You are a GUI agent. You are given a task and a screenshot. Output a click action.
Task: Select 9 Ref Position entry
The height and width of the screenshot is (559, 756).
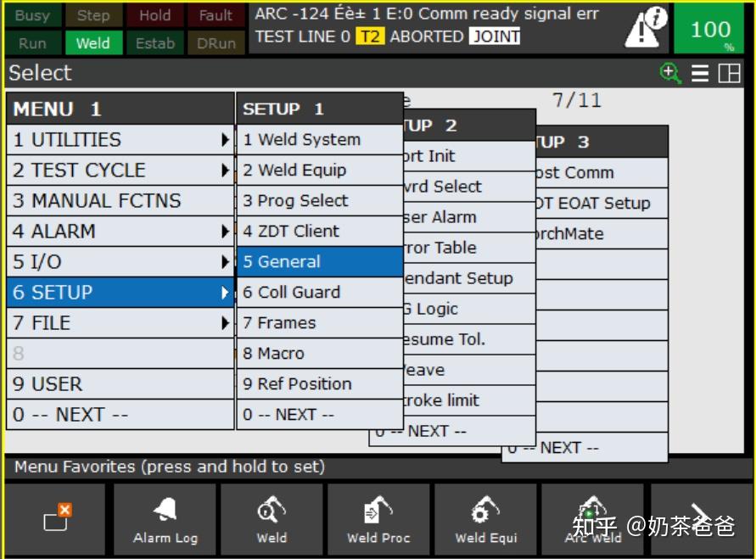point(320,384)
